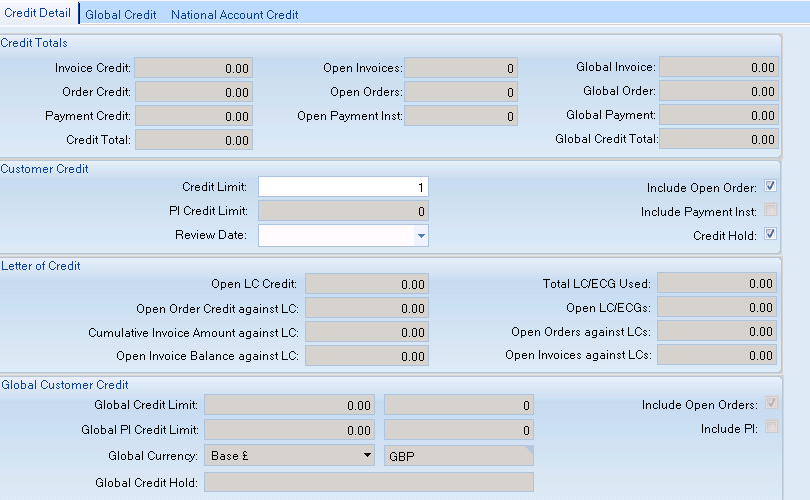Click the Customer Credit section heading
Image resolution: width=810 pixels, height=500 pixels.
coord(44,169)
